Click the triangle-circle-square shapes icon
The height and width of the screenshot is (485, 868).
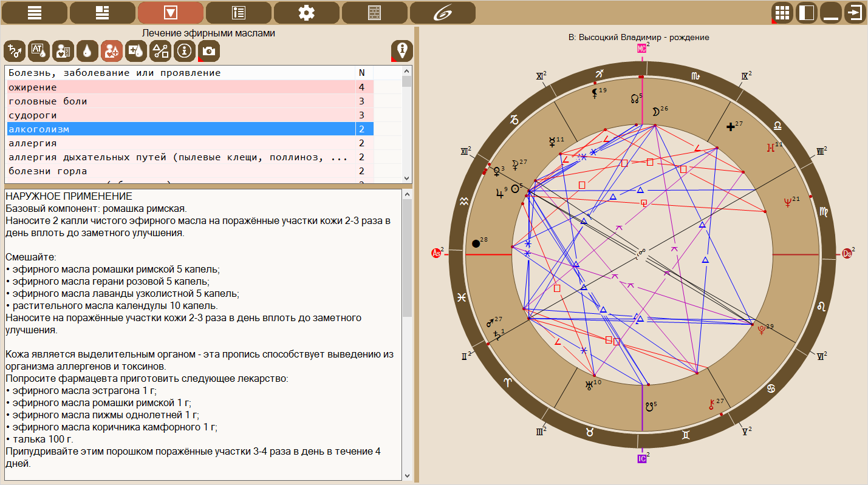click(160, 52)
